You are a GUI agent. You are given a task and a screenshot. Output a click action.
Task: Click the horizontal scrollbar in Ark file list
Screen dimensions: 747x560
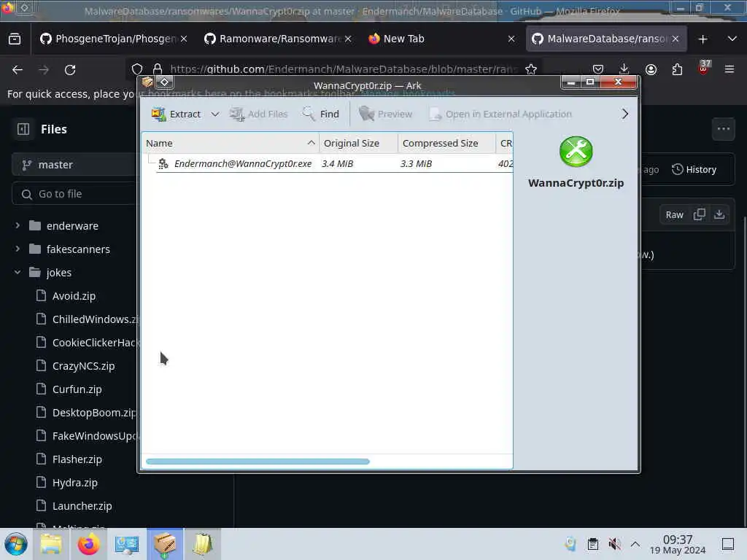[258, 462]
